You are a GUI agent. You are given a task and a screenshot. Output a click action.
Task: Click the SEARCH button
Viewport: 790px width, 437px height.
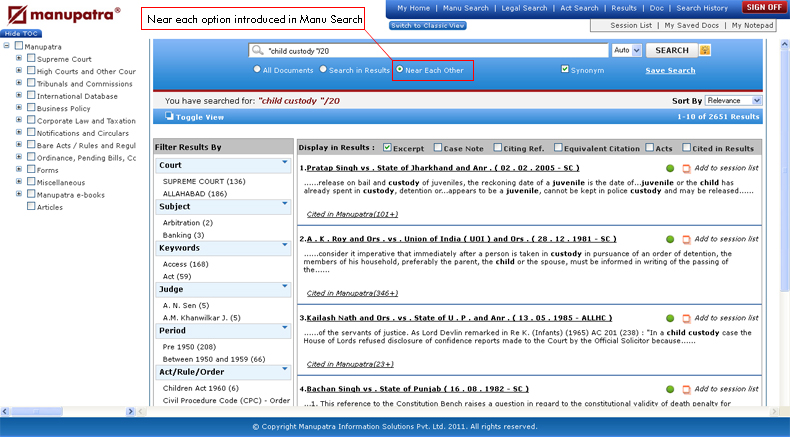pos(672,50)
